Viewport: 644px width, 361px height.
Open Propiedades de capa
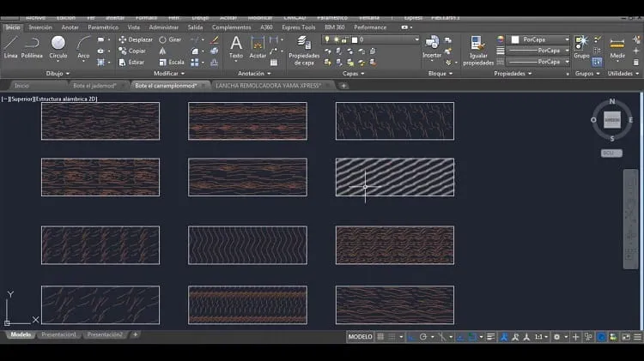[x=304, y=51]
